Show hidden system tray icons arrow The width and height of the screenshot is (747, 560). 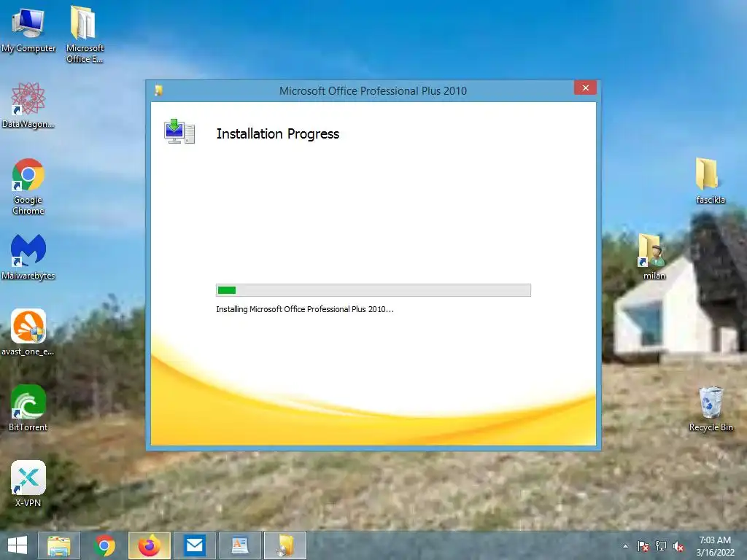625,546
